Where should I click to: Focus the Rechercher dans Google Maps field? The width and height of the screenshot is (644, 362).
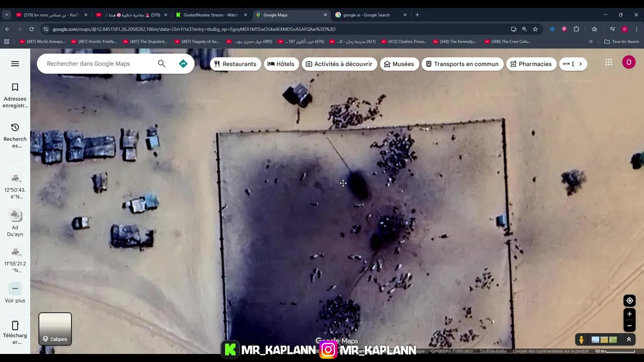98,64
